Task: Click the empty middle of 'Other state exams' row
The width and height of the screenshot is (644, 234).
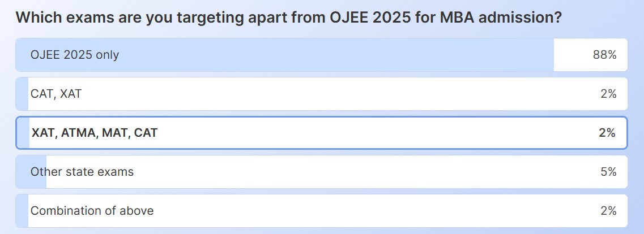Action: (340, 172)
